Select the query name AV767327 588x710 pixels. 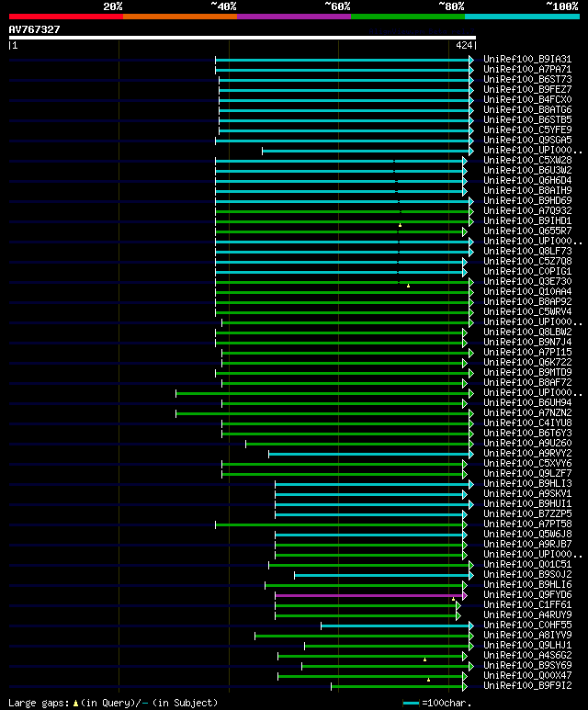(34, 29)
